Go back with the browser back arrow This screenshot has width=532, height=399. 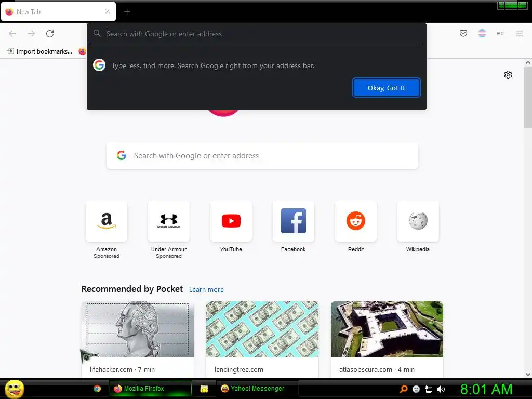point(12,34)
